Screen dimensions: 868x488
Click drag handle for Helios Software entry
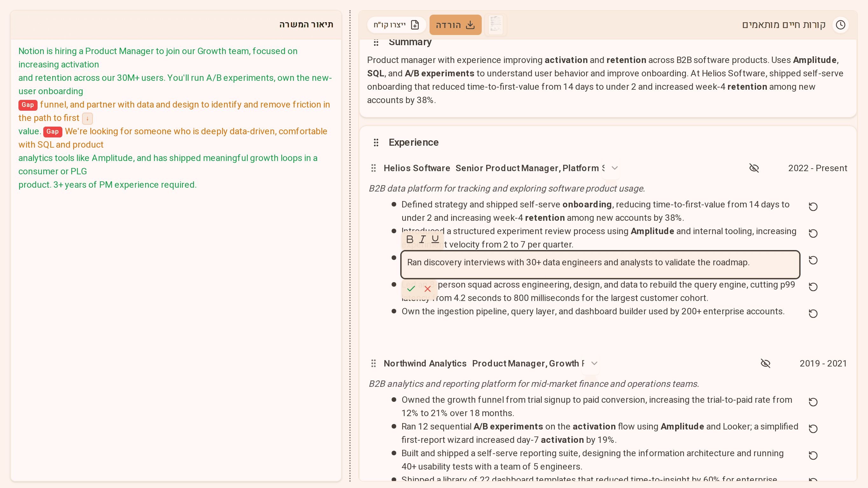pos(373,168)
